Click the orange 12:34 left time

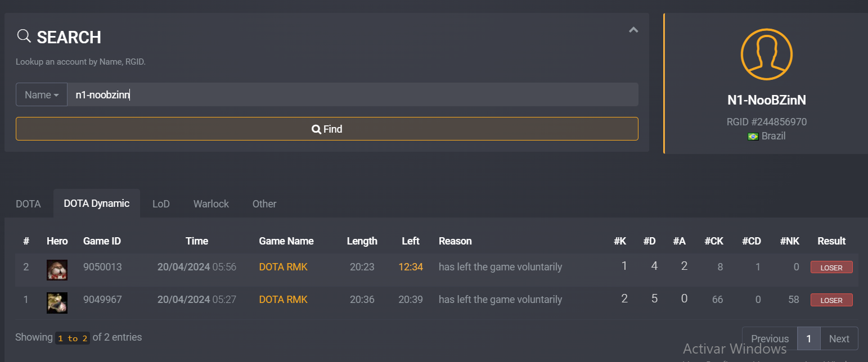411,267
